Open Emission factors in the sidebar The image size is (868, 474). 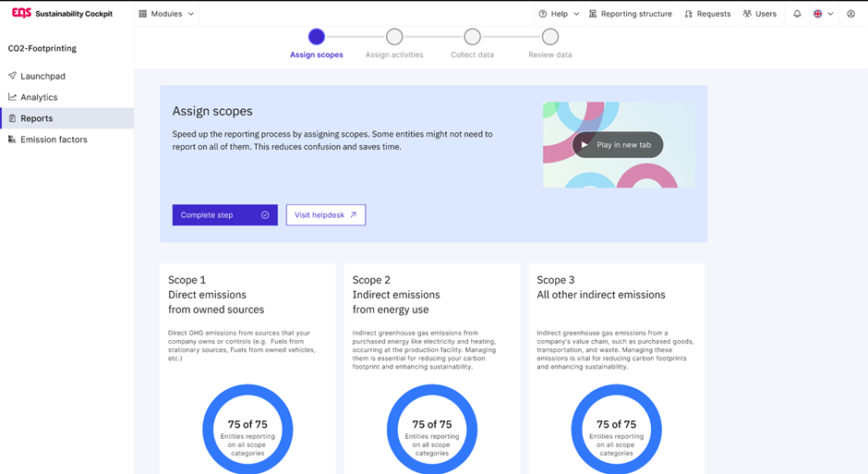pyautogui.click(x=54, y=140)
